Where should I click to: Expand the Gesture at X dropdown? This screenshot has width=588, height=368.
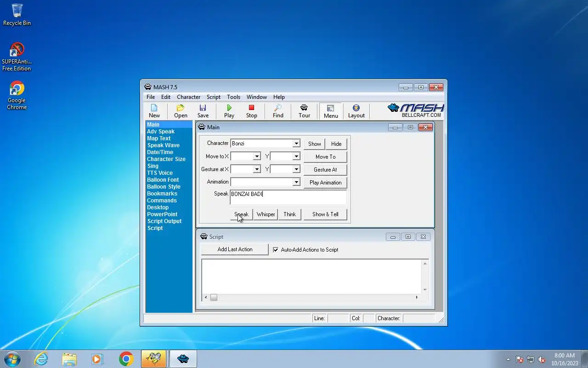tap(257, 169)
